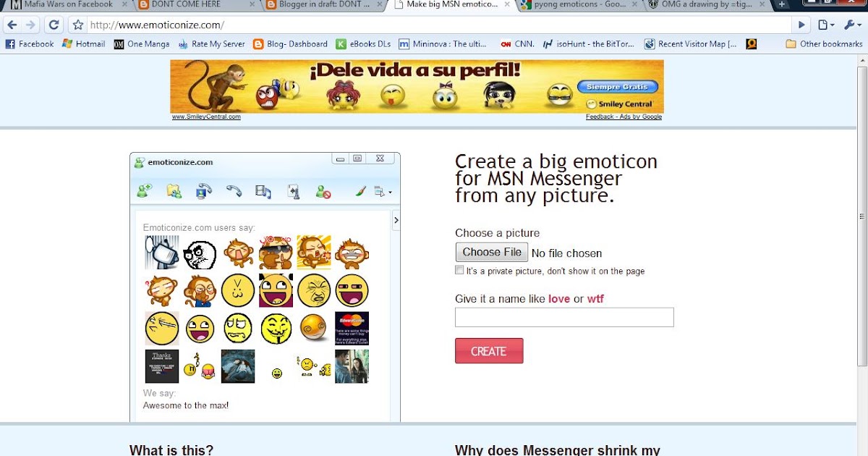The width and height of the screenshot is (868, 456).
Task: Click the emoticon name input field
Action: [x=563, y=317]
